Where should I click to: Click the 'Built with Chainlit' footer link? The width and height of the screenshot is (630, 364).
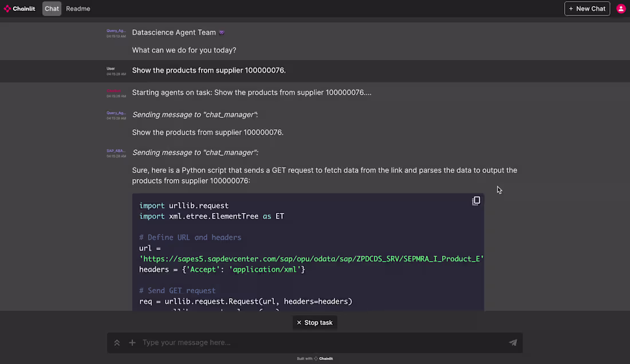tap(315, 359)
